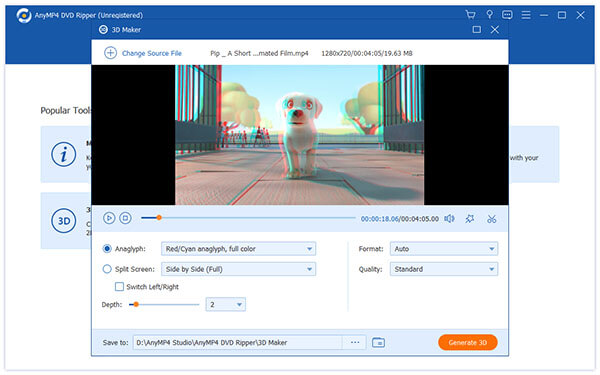
Task: Open the Quality Standard dropdown
Action: point(444,269)
